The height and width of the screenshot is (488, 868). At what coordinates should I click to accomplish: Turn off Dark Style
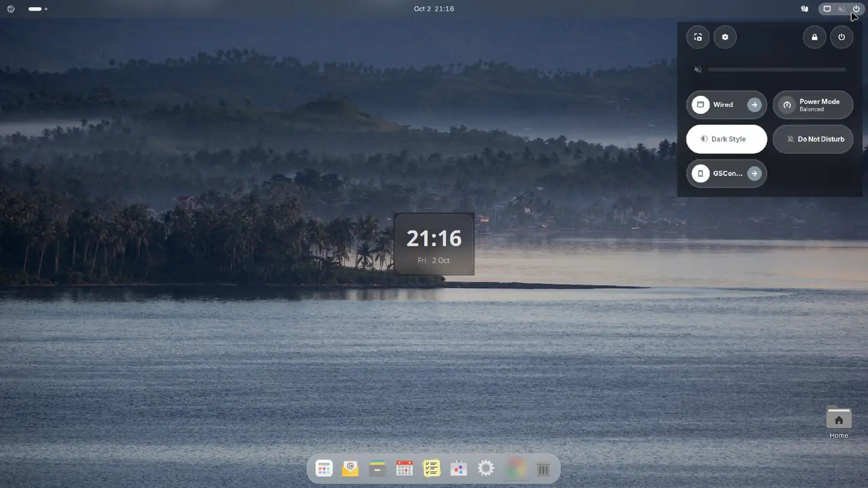coord(726,139)
